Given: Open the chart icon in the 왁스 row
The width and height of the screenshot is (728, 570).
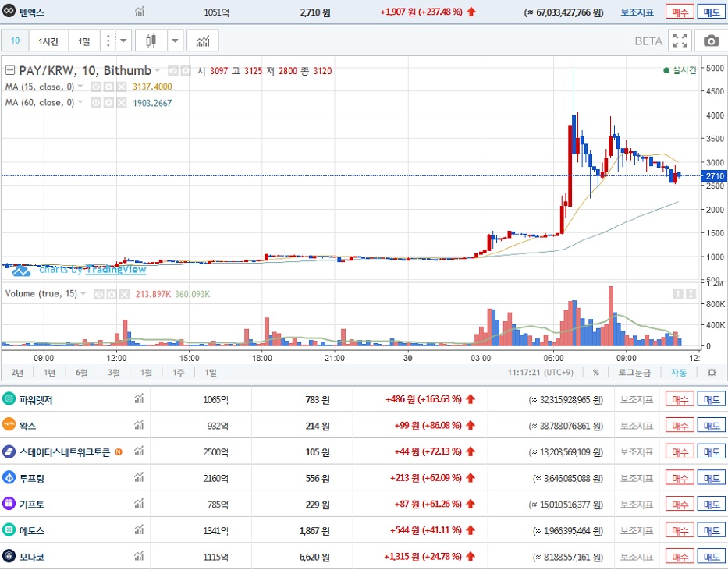Looking at the screenshot, I should click(x=139, y=425).
